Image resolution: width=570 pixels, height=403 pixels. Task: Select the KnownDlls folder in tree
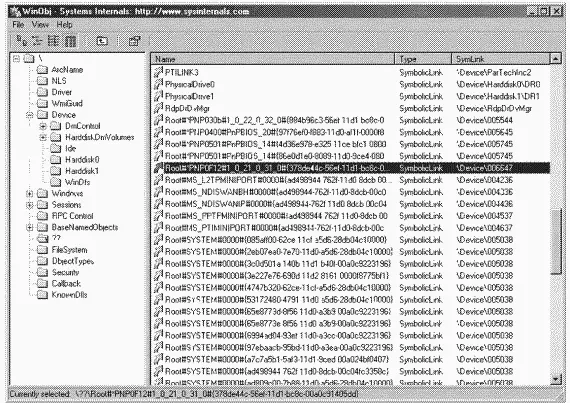pyautogui.click(x=63, y=295)
